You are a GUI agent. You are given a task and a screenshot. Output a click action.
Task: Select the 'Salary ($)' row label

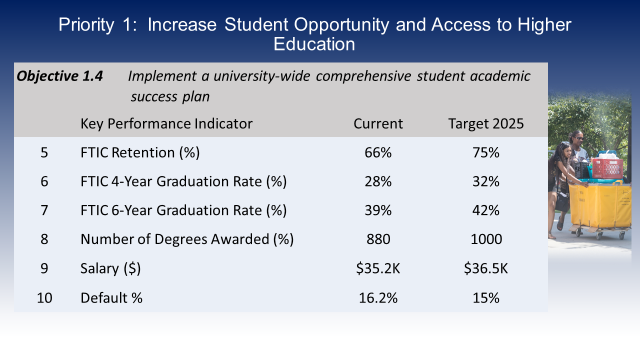click(x=111, y=269)
